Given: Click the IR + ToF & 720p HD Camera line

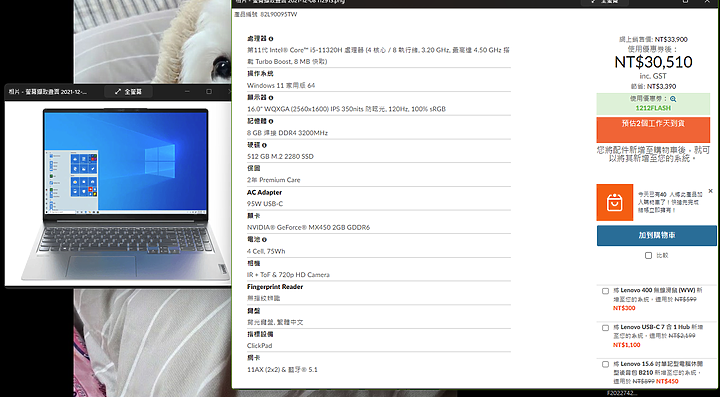Looking at the screenshot, I should pos(288,274).
